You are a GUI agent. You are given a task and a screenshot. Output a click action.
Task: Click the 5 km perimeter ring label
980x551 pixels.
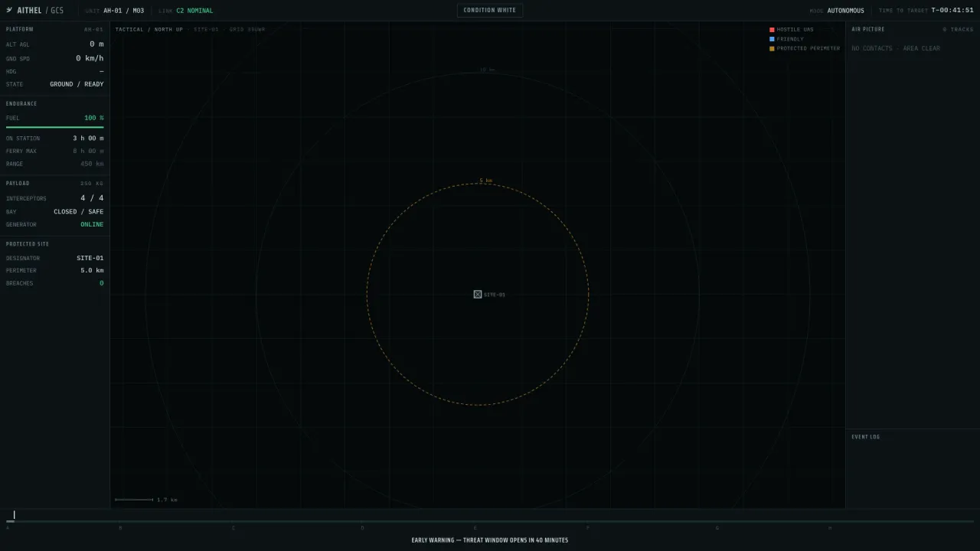[485, 181]
